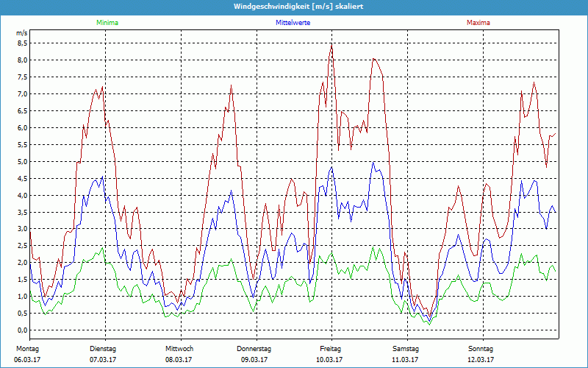Click the 7,0 y-axis value

click(23, 94)
